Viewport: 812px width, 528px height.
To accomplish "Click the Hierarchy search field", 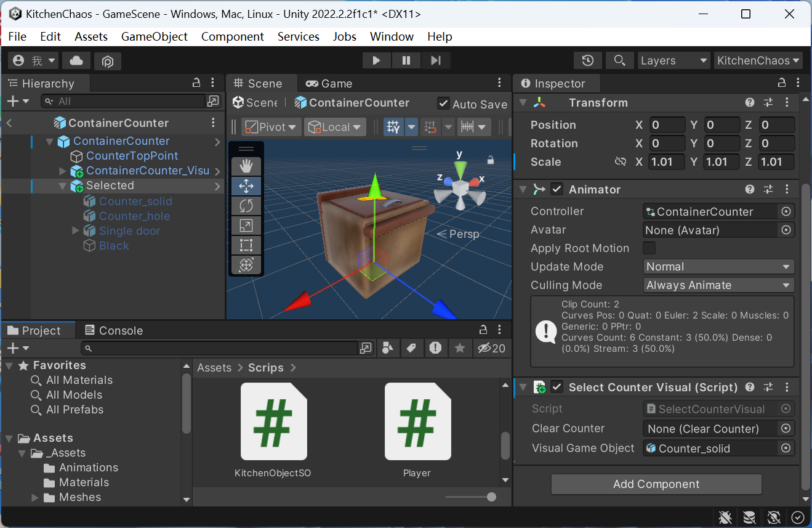I will pos(123,101).
